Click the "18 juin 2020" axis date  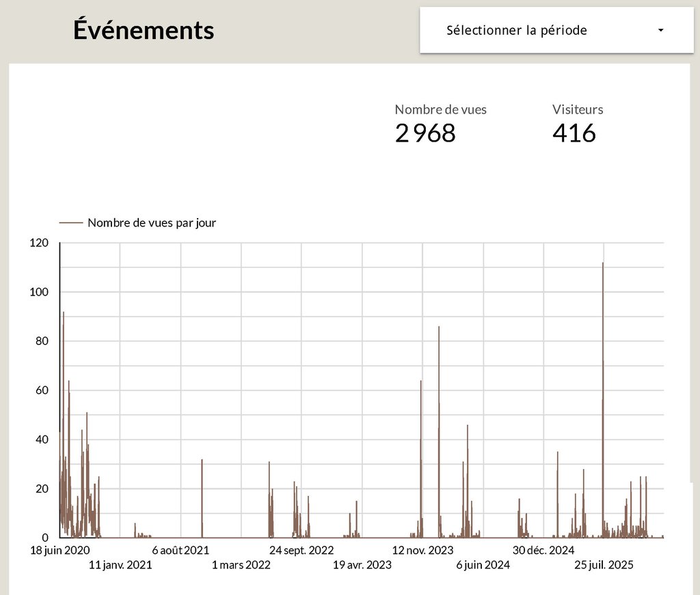60,551
